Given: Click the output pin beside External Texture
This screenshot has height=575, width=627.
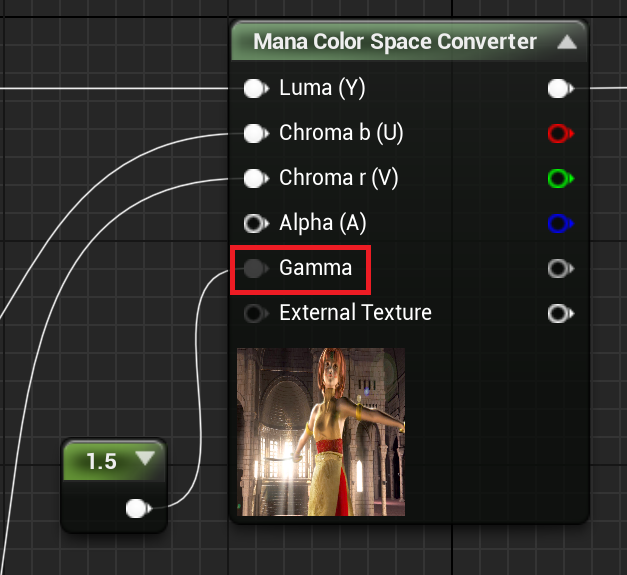Looking at the screenshot, I should [x=561, y=313].
